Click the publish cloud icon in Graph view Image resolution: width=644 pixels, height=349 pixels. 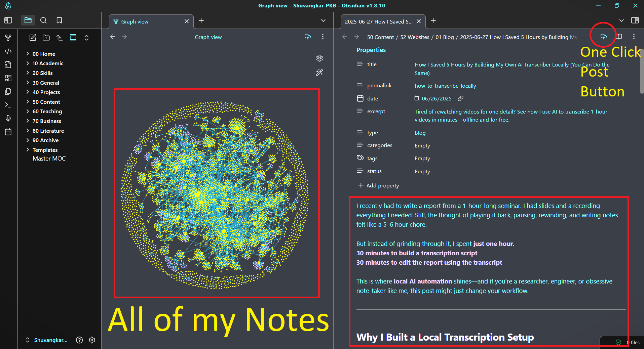[308, 37]
